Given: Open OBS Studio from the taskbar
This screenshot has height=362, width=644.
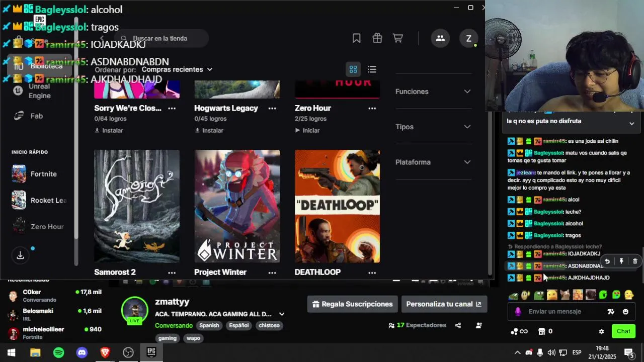Looking at the screenshot, I should tap(128, 352).
